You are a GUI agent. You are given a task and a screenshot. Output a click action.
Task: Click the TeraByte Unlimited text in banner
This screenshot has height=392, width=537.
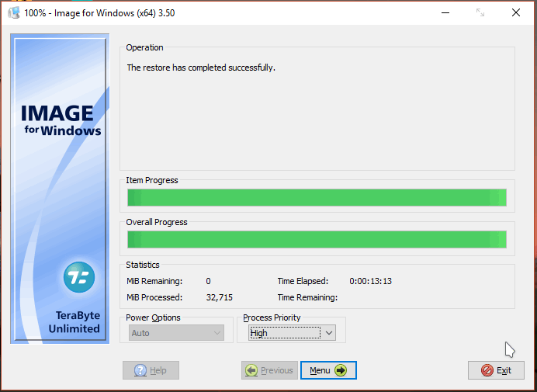tap(74, 322)
